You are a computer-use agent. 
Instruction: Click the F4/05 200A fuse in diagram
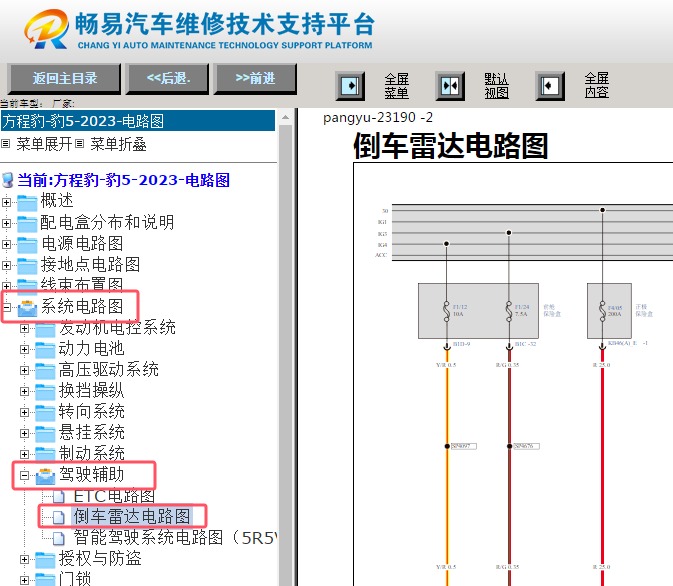(603, 310)
